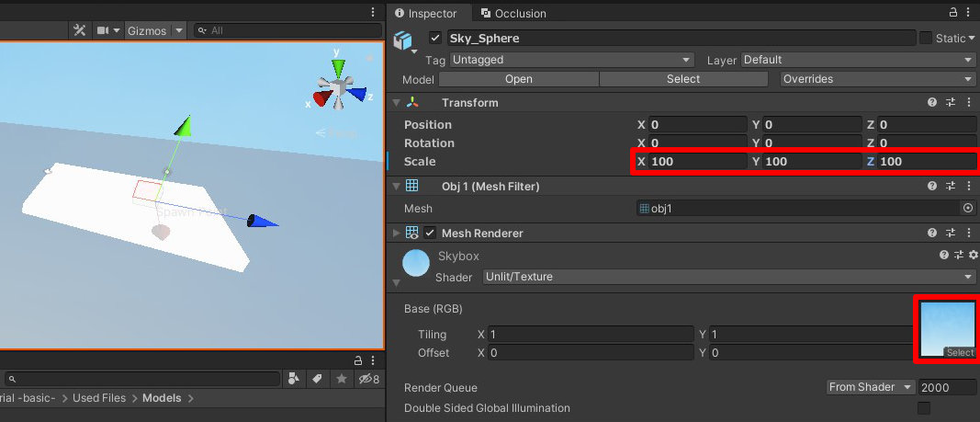Expand the Mesh Renderer component
This screenshot has width=980, height=422.
pyautogui.click(x=397, y=234)
